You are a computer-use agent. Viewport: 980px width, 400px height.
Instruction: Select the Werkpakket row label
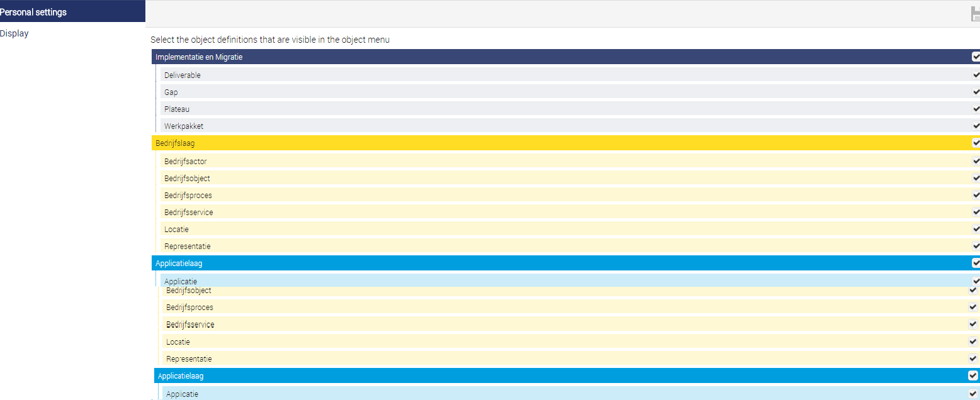184,126
